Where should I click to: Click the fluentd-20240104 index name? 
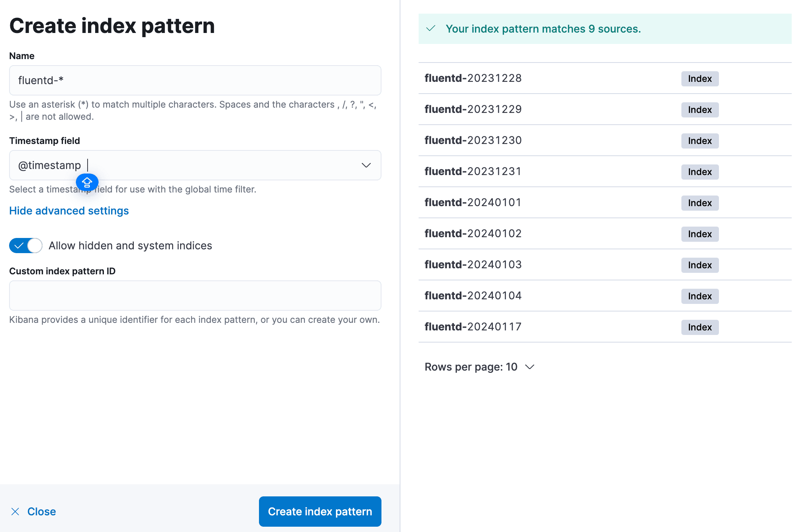click(473, 296)
